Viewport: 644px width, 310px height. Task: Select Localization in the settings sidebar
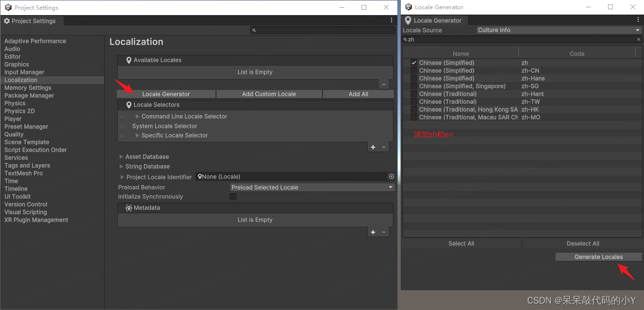21,80
